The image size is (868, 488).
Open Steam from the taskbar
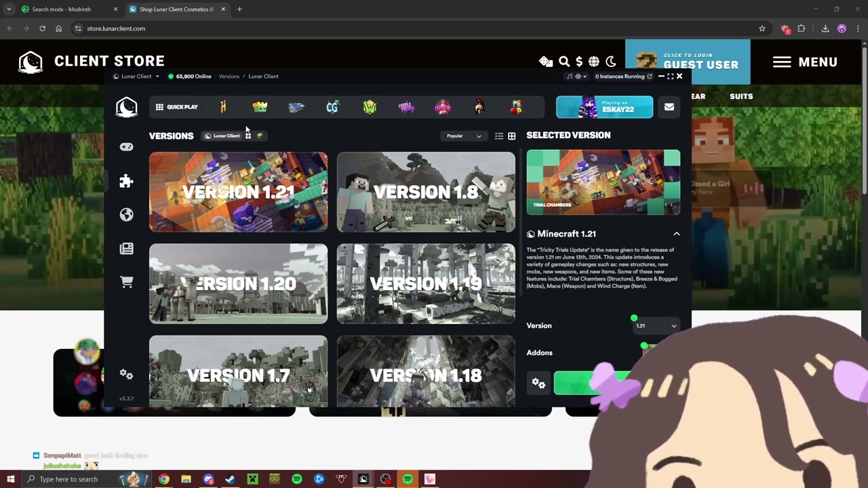(x=231, y=479)
